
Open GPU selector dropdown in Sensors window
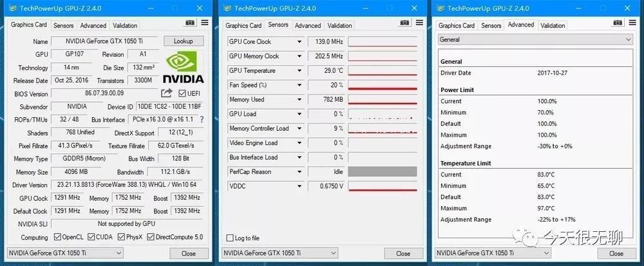tap(279, 253)
